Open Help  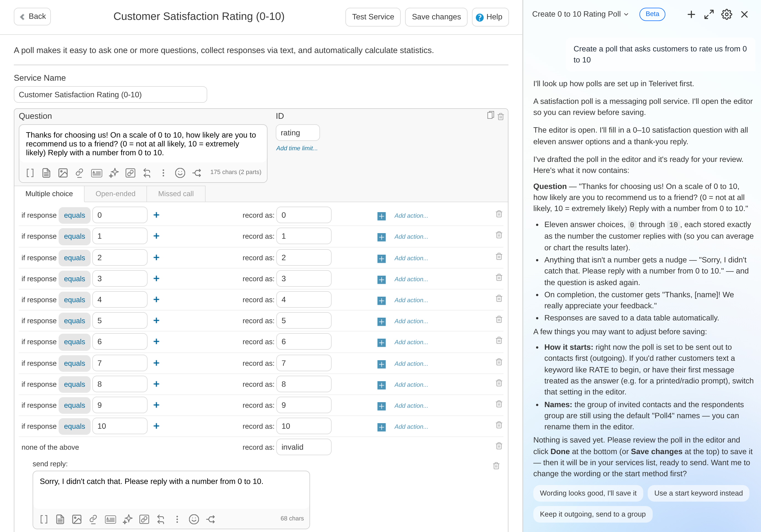click(x=490, y=17)
